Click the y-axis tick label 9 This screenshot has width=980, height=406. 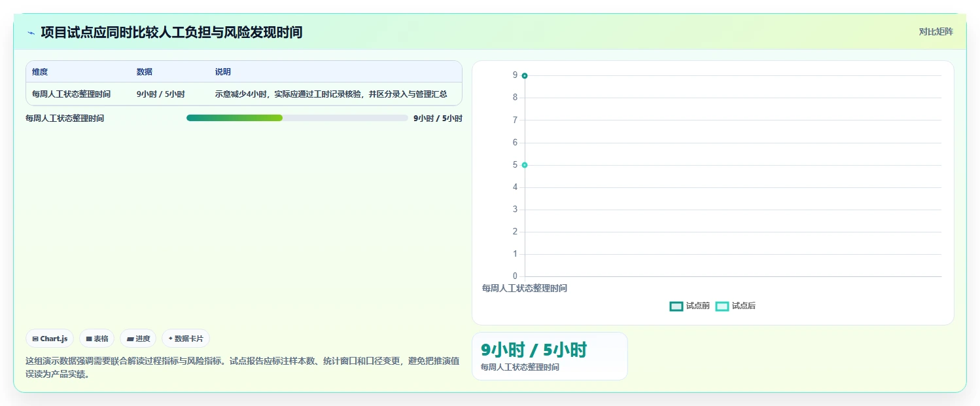click(x=515, y=75)
